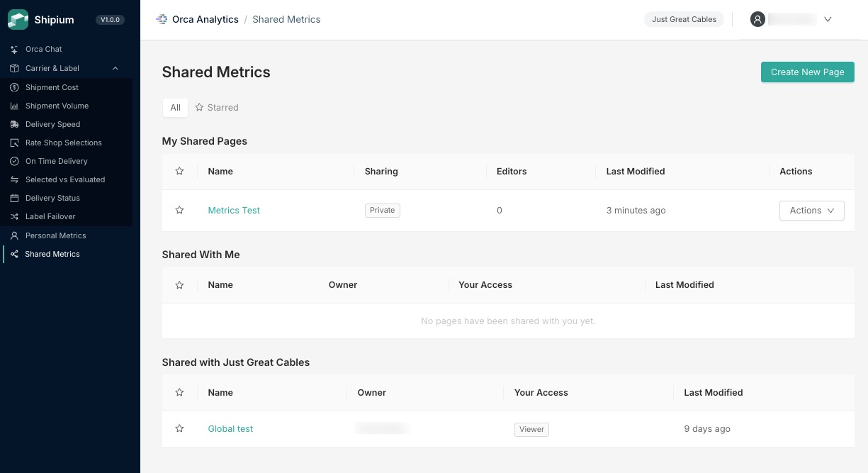Click '9 days ago' cell
868x473 pixels.
click(707, 428)
